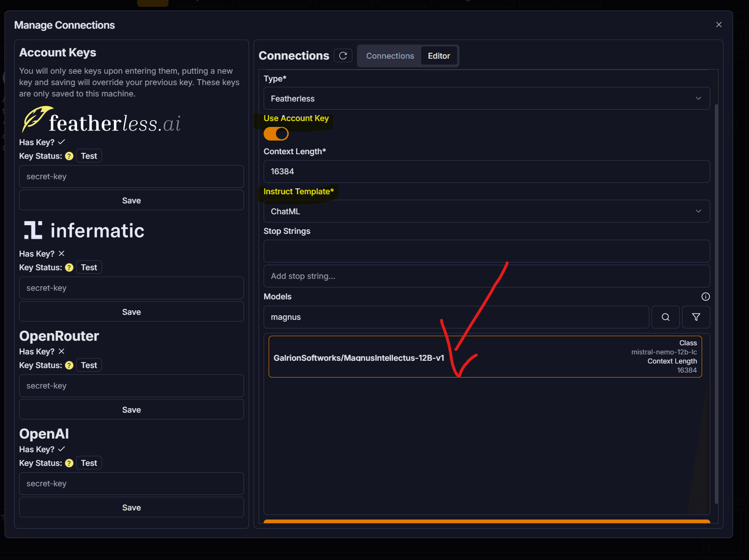749x560 pixels.
Task: Open Instruct Template dropdown showing ChatML
Action: (487, 211)
